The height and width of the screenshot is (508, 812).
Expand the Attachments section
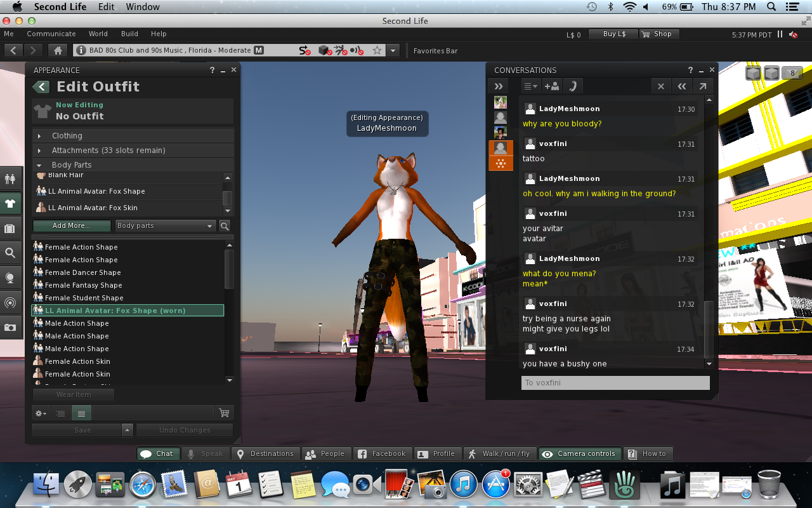(x=133, y=150)
